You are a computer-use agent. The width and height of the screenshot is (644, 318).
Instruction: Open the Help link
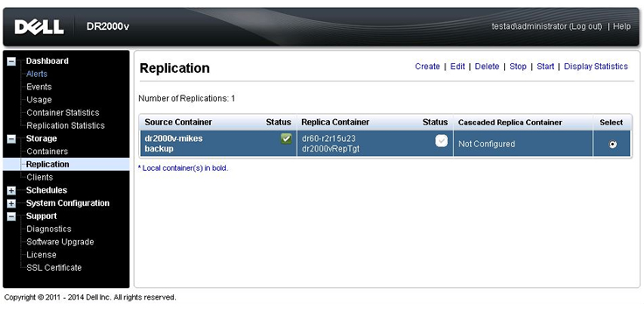pos(622,26)
